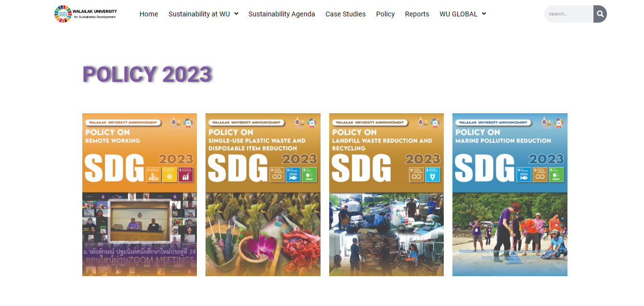Click the search magnifier button
The height and width of the screenshot is (306, 644).
click(x=600, y=14)
